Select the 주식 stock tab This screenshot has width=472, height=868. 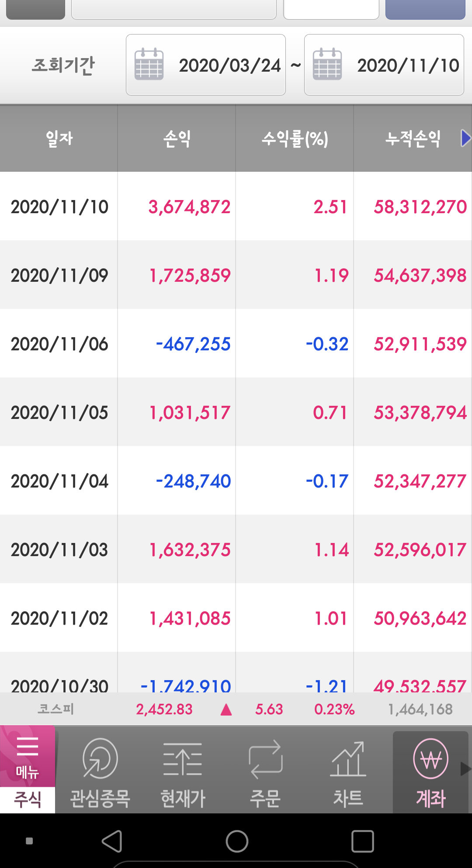tap(28, 800)
